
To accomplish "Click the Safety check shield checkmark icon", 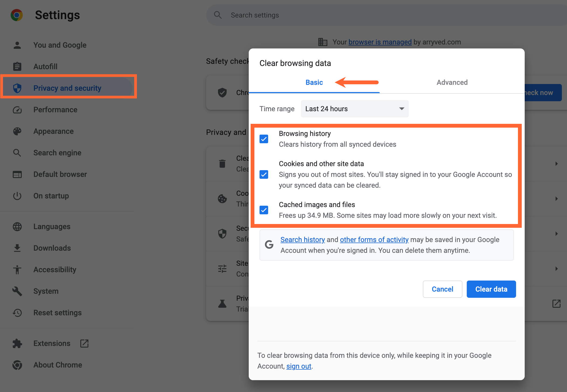I will [222, 93].
